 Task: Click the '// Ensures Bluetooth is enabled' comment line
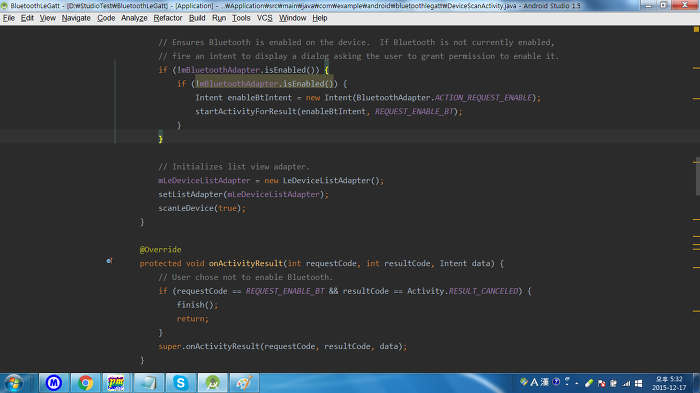[356, 42]
